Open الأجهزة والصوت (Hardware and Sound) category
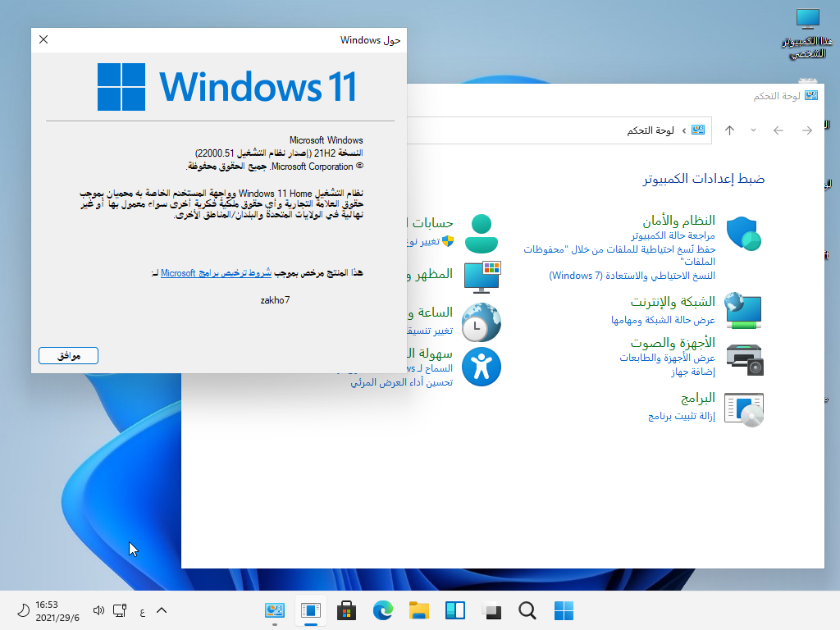This screenshot has width=840, height=630. coord(673,343)
